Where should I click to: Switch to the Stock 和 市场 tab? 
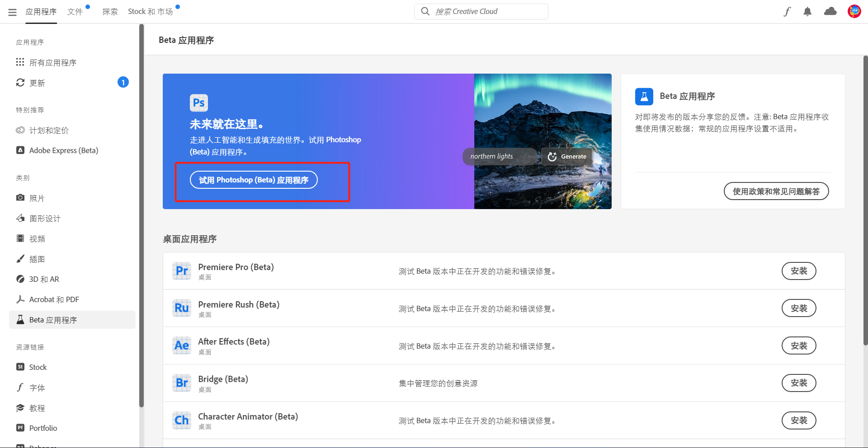point(151,12)
